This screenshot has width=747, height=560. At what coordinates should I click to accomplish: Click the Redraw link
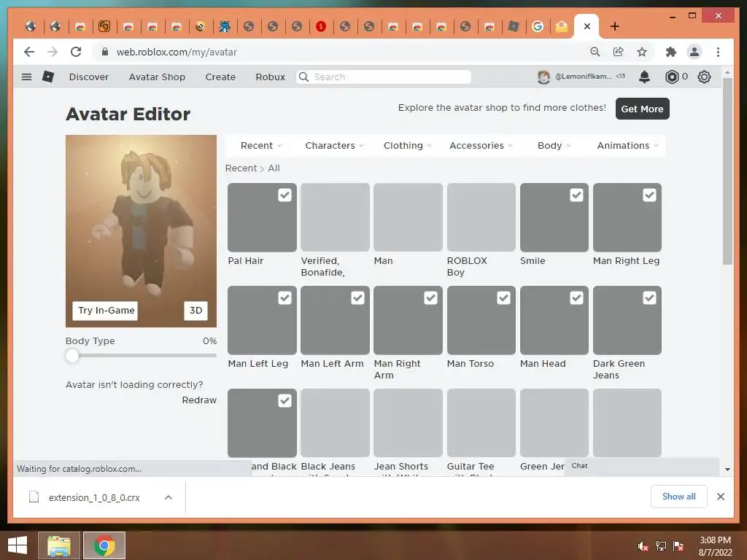pos(199,400)
